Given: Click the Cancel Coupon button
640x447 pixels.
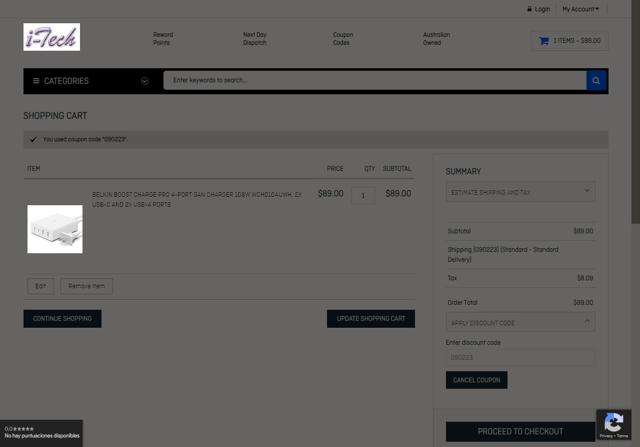Looking at the screenshot, I should pos(477,380).
